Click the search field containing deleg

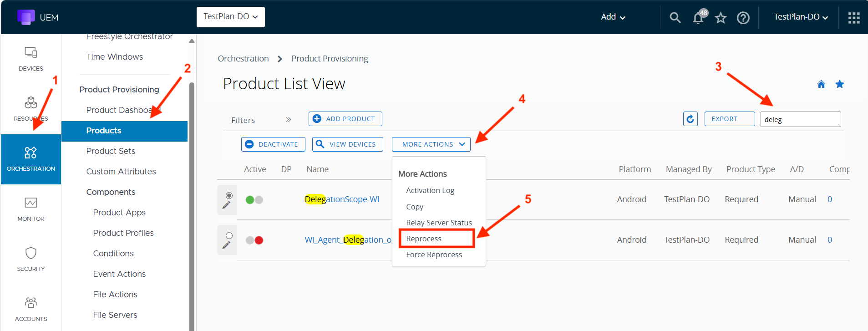pos(800,119)
